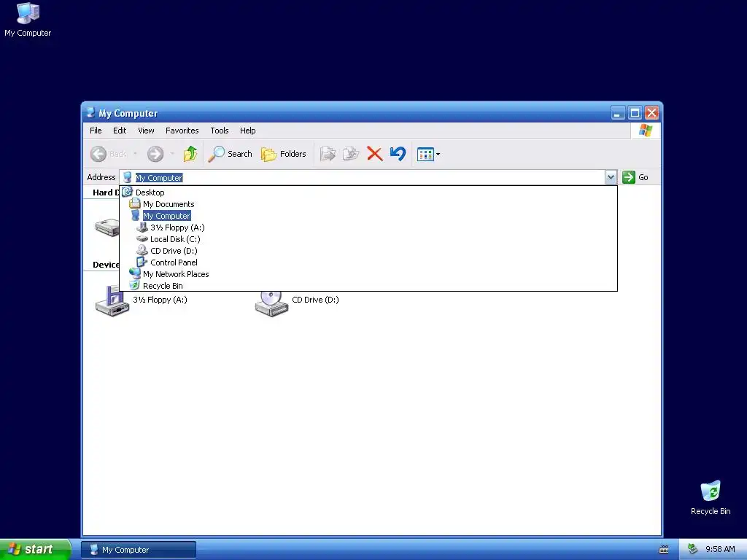Open the Forward button history arrow
Viewport: 747px width, 560px height.
[x=172, y=154]
